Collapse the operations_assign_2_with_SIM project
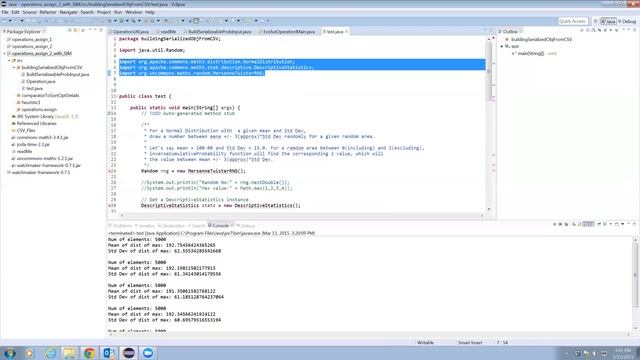This screenshot has width=640, height=360. [4, 53]
